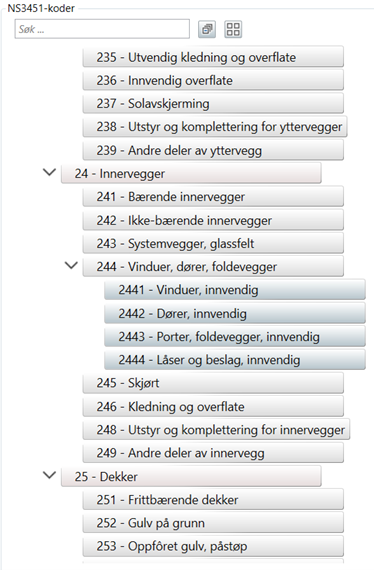Collapse the 25 - Dekker group

pos(49,475)
